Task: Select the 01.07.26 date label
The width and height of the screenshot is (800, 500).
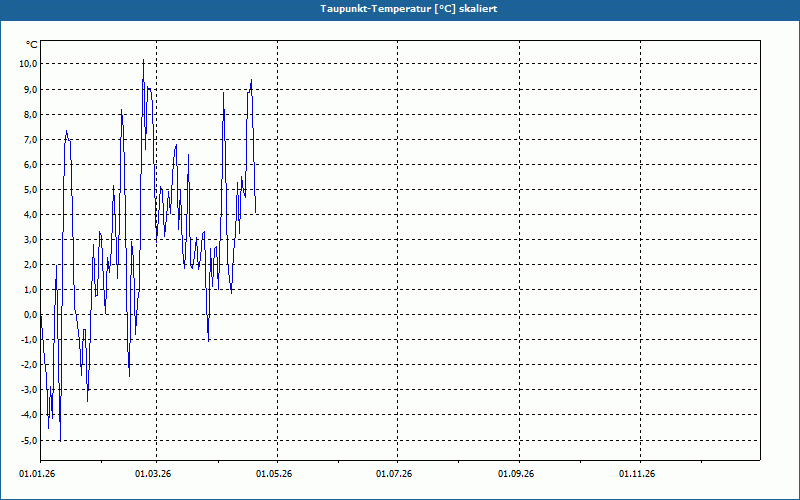Action: pyautogui.click(x=396, y=473)
